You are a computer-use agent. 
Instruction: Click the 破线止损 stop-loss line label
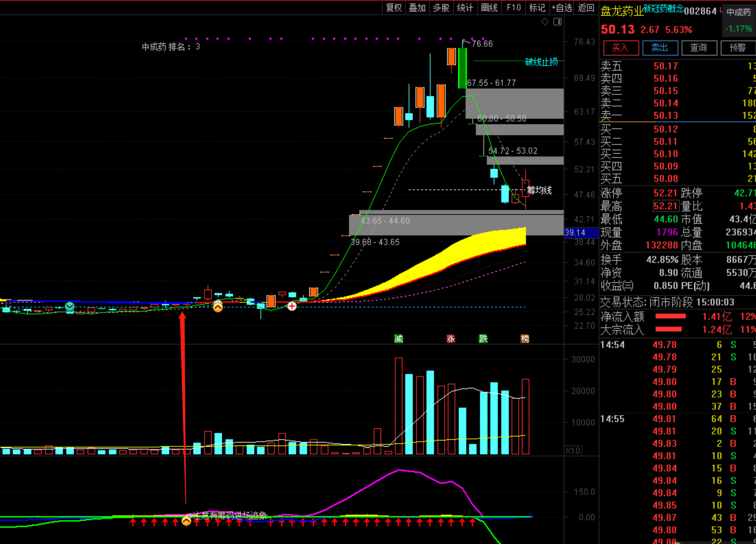point(542,62)
